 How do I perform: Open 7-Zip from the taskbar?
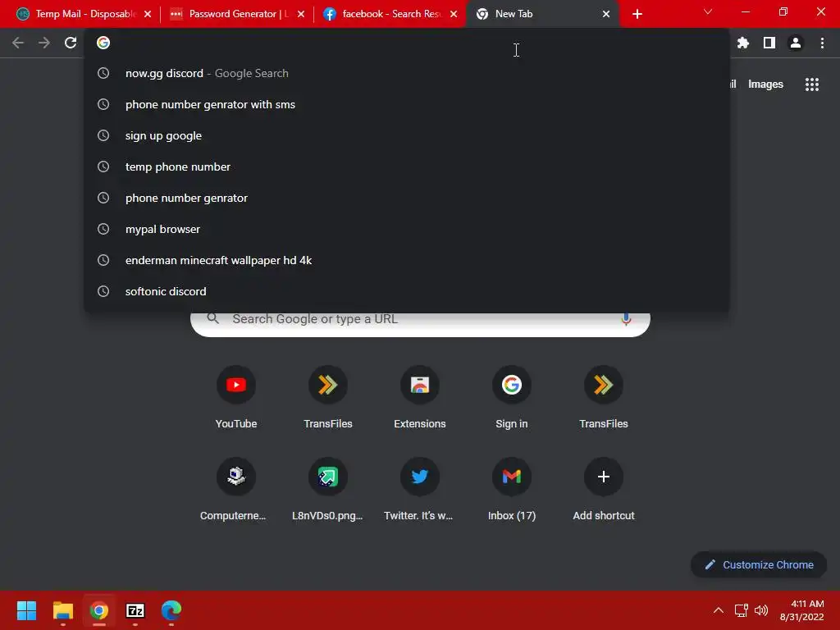point(135,610)
